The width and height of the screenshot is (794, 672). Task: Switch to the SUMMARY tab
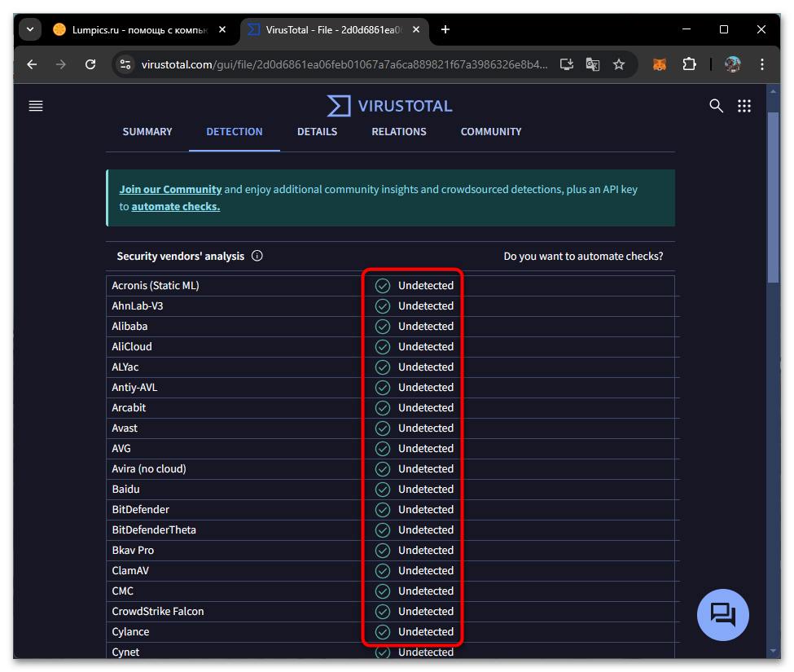point(147,132)
